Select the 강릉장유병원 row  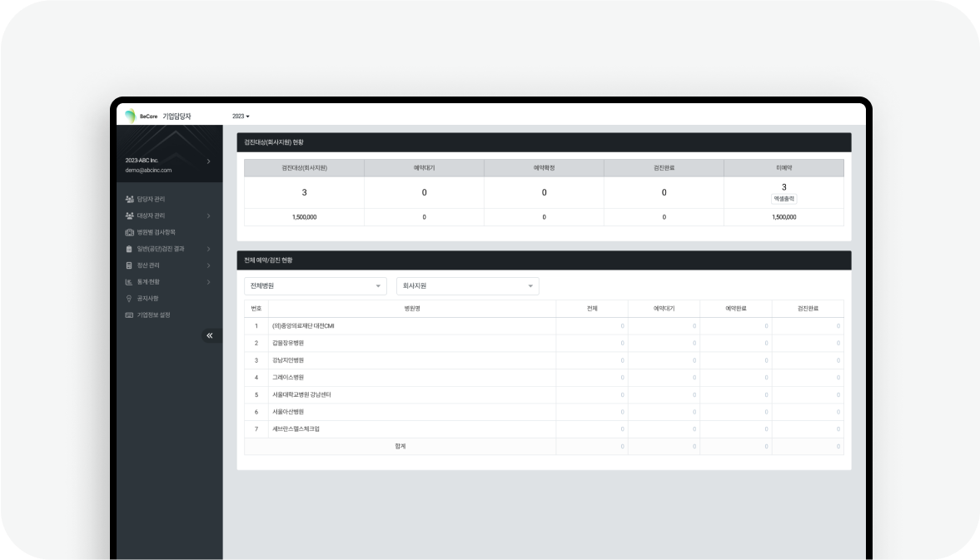tap(544, 343)
